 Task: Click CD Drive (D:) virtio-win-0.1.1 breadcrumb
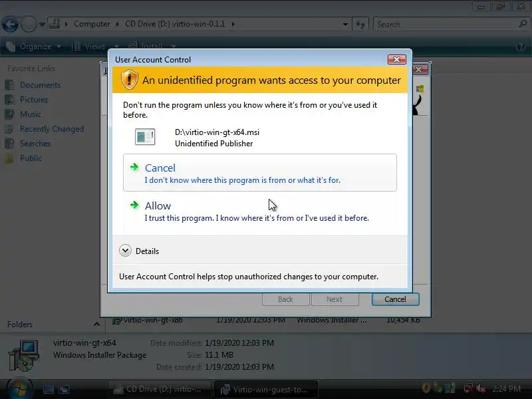coord(175,24)
